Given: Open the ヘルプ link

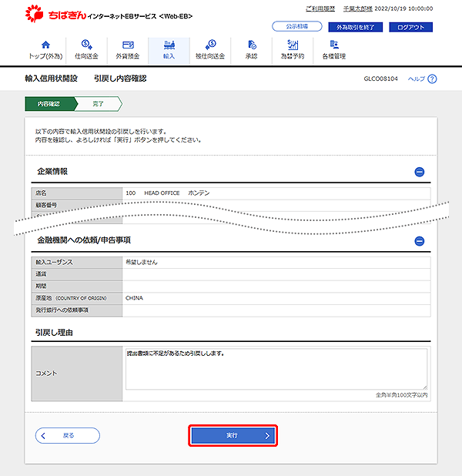Looking at the screenshot, I should (416, 79).
